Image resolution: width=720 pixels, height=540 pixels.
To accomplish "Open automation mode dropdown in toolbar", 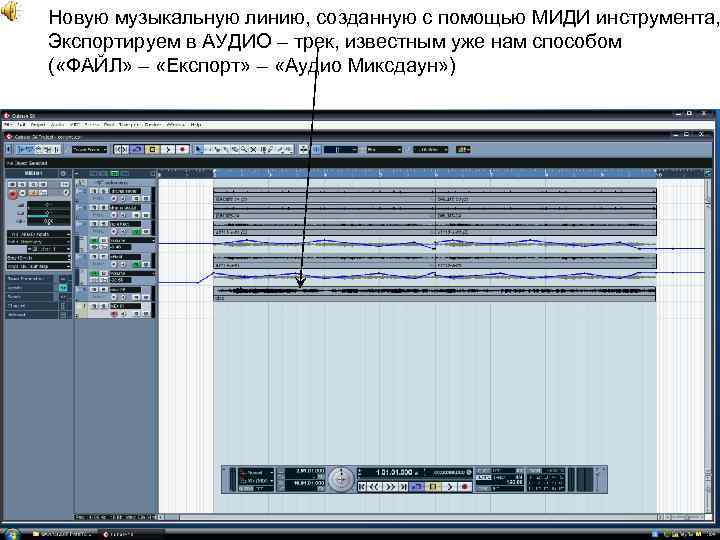I will pos(90,149).
